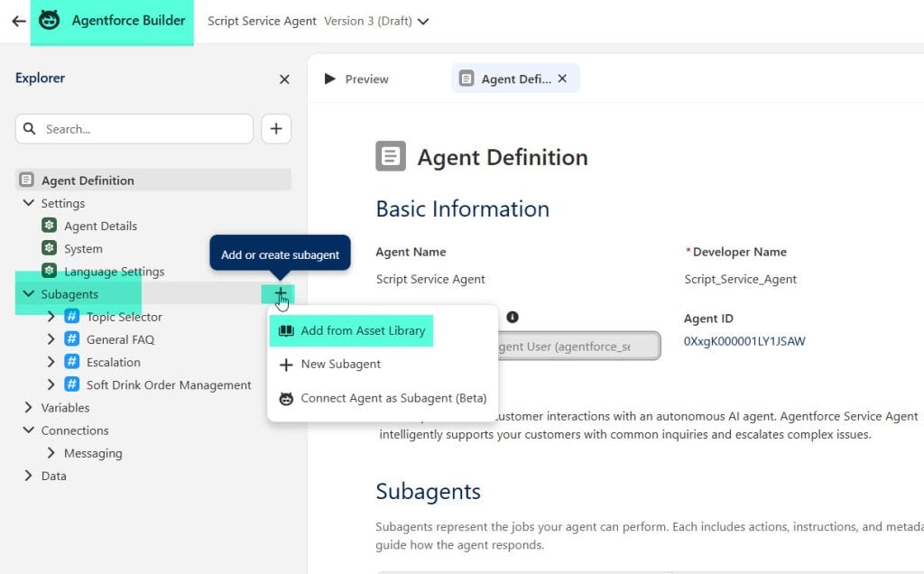Expand Soft Drink Order Management
The width and height of the screenshot is (924, 574).
[51, 384]
